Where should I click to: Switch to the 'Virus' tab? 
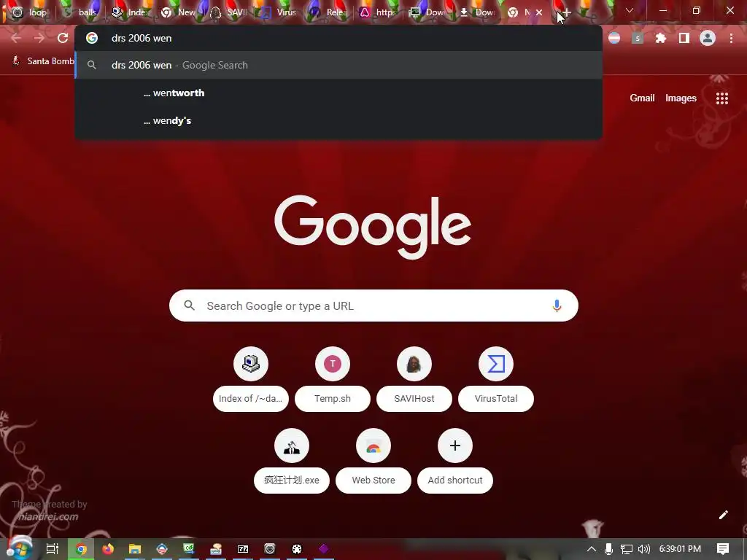[x=279, y=12]
